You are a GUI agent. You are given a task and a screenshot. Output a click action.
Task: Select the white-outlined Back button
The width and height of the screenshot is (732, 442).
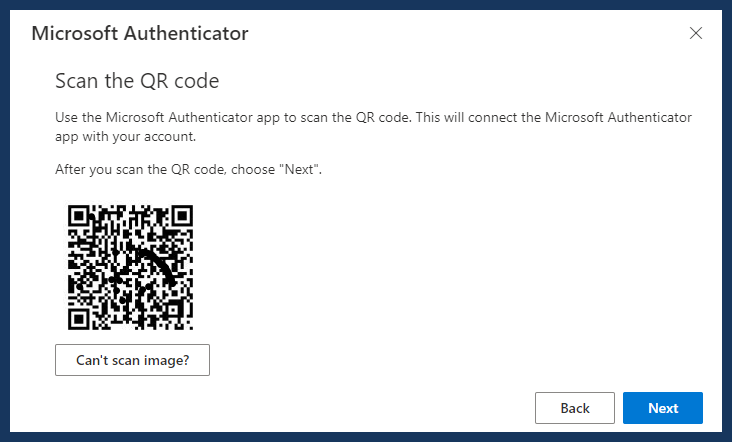pos(575,408)
